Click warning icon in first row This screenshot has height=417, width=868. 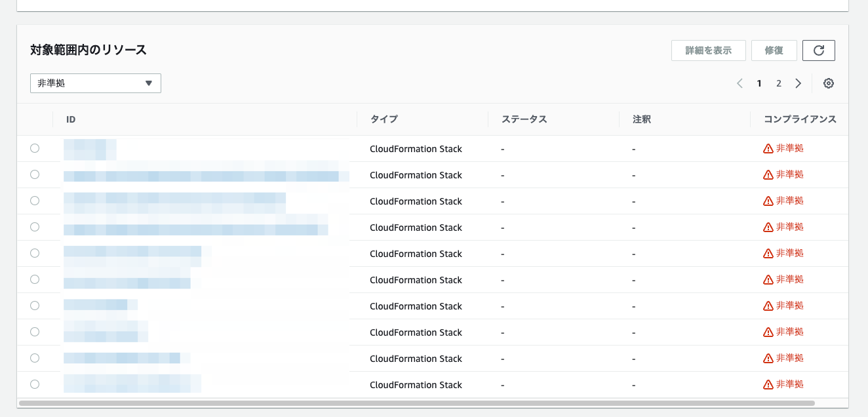tap(768, 149)
